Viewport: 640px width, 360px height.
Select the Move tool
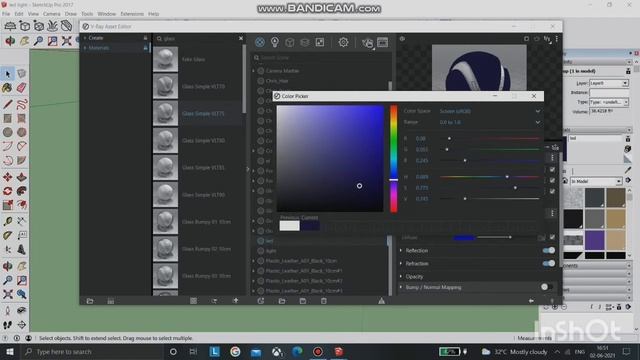tap(7, 177)
